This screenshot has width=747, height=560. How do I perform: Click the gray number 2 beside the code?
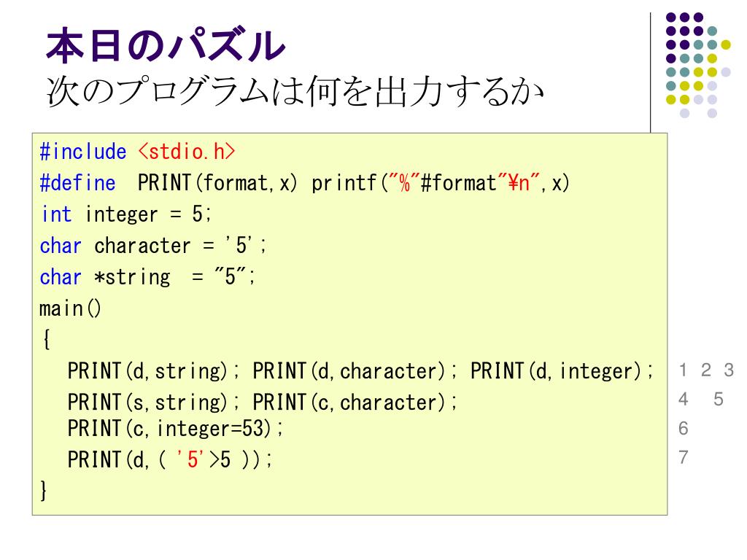coord(705,370)
